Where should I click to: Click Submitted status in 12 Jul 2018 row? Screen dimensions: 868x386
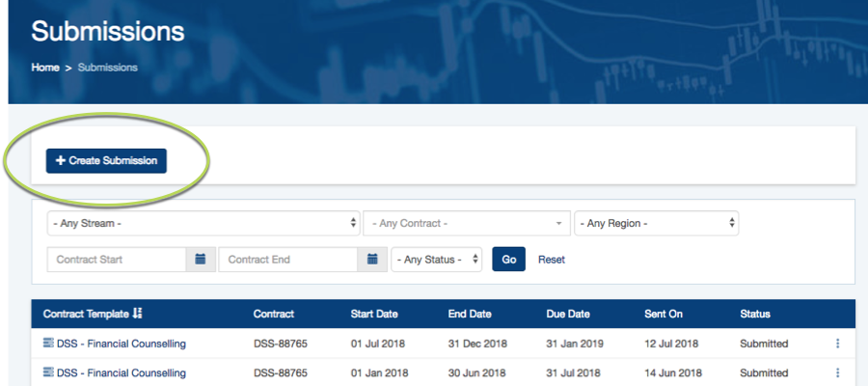tap(764, 344)
